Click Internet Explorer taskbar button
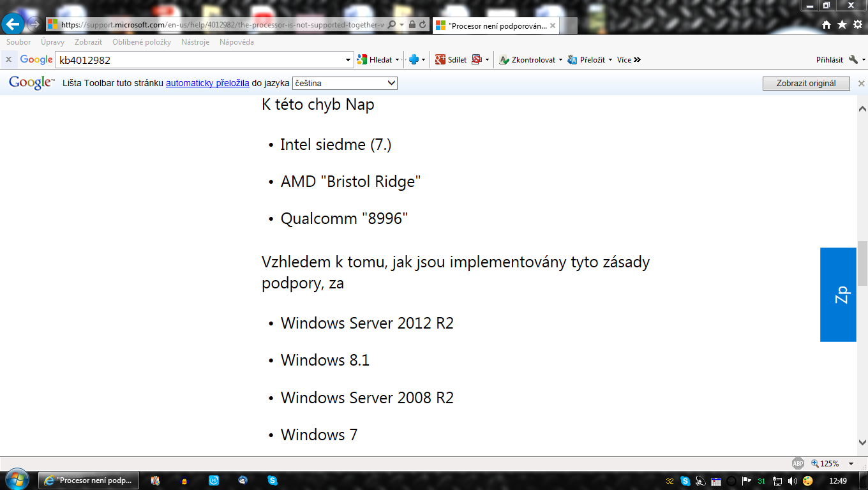Screen dimensions: 868x490 pos(89,480)
